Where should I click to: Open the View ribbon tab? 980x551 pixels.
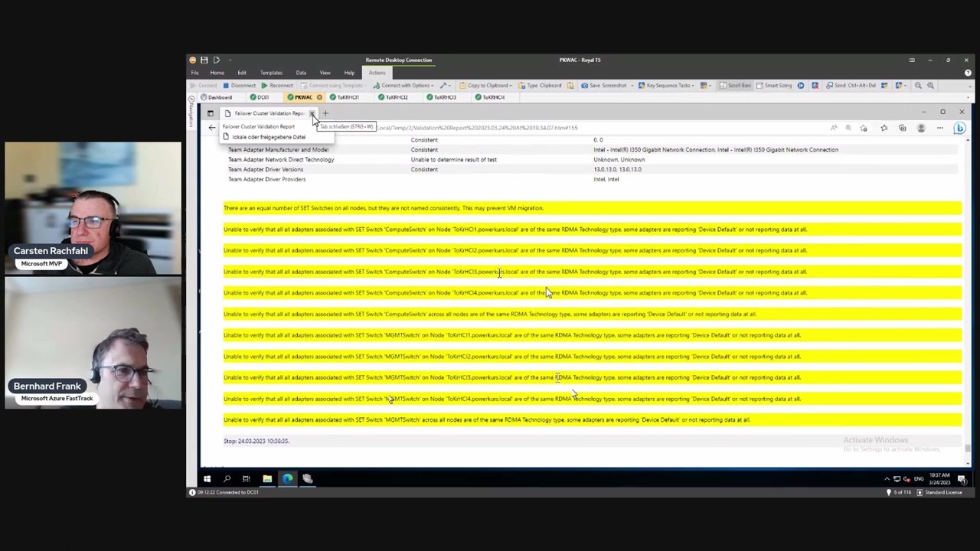(325, 73)
